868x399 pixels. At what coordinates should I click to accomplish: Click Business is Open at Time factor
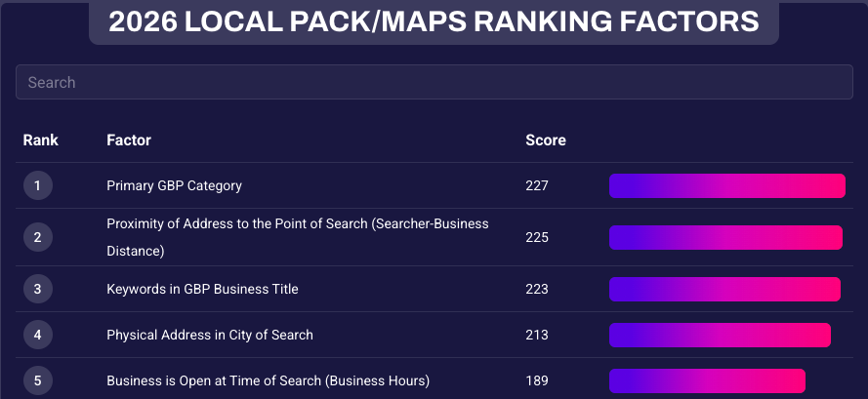[268, 380]
